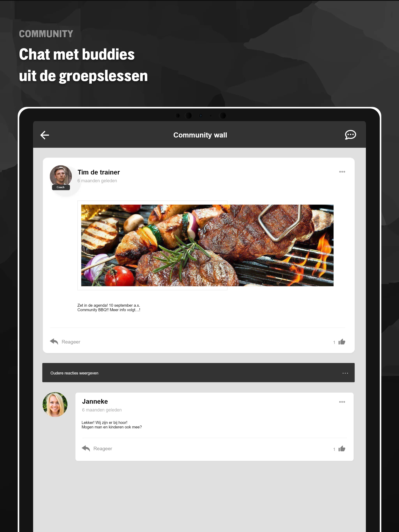Click the back arrow navigation icon
This screenshot has width=399, height=532.
click(45, 135)
